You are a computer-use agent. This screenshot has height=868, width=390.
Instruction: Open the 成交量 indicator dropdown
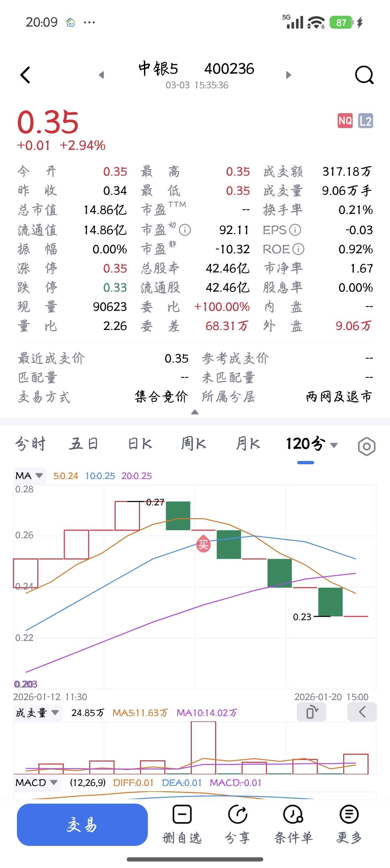click(38, 713)
